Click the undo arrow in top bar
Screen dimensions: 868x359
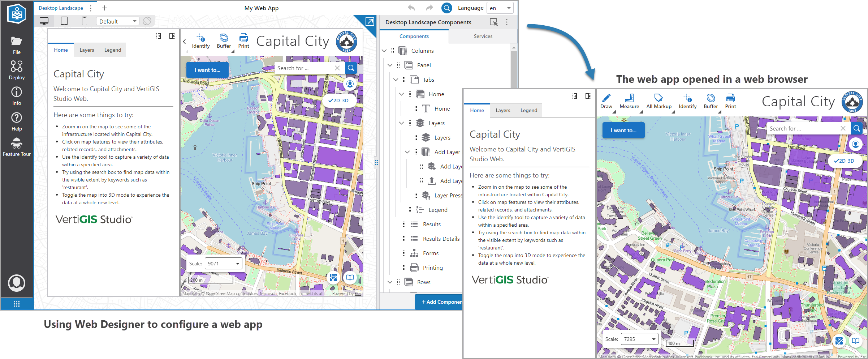[411, 8]
